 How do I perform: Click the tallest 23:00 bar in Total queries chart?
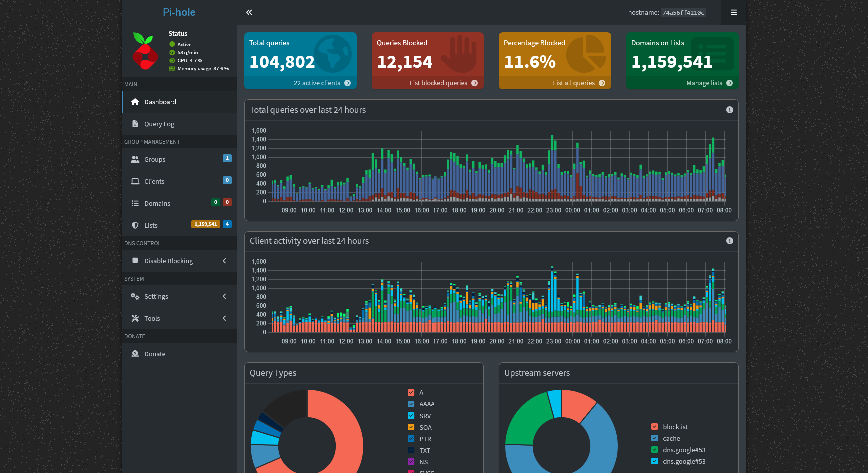tap(552, 167)
